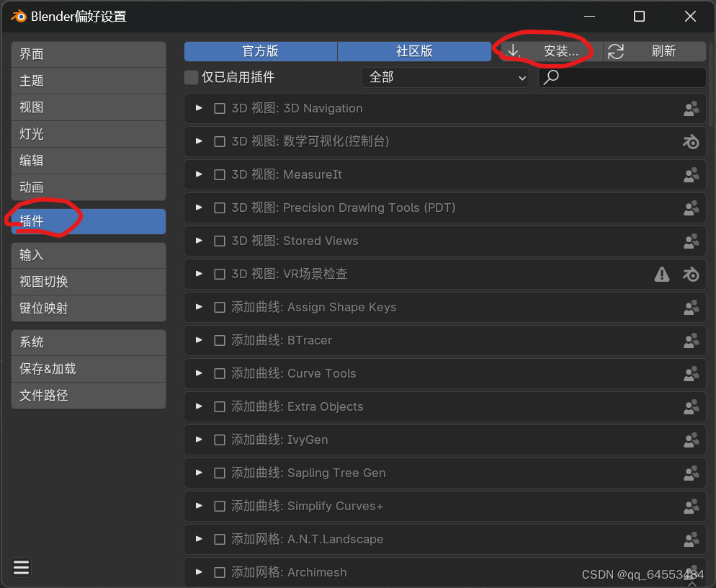Open the 键位映射 preferences section
716x588 pixels.
[x=89, y=308]
